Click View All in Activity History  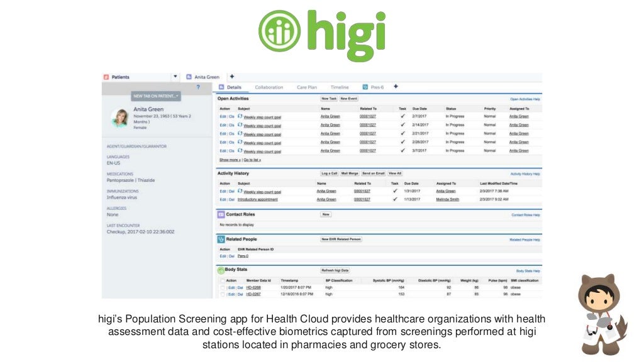(x=395, y=173)
